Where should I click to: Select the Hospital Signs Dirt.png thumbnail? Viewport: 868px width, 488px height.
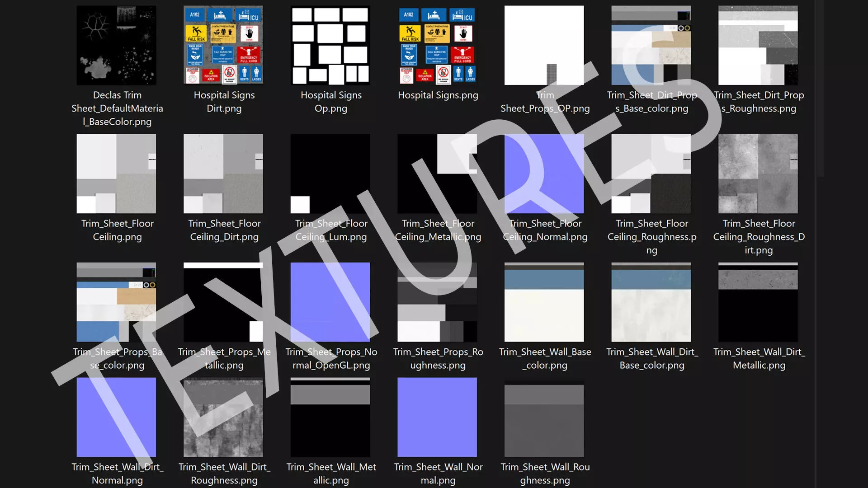pos(223,45)
